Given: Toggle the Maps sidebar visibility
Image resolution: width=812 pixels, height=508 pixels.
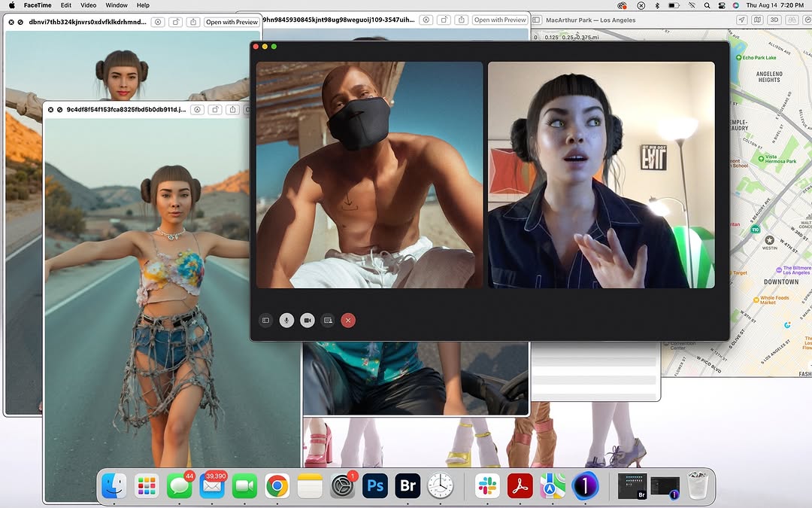Looking at the screenshot, I should click(536, 20).
